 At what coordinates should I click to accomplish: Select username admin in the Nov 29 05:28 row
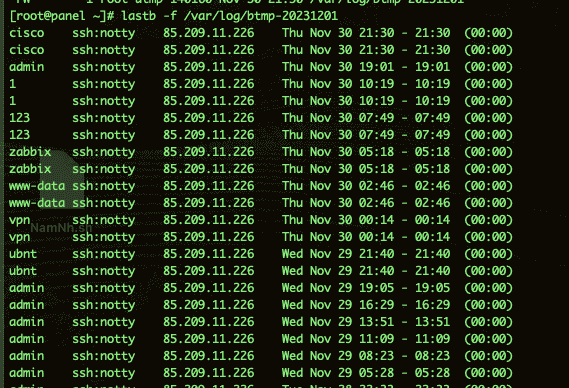[x=26, y=373]
